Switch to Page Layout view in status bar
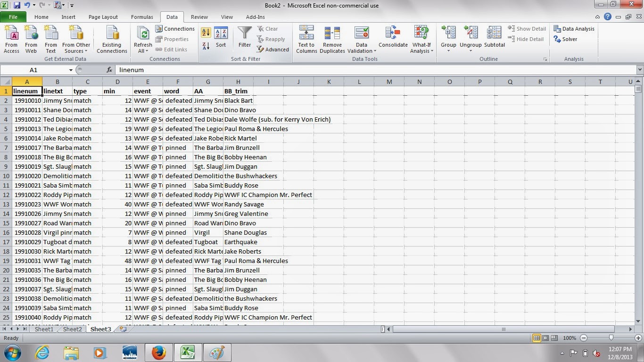 click(x=545, y=338)
